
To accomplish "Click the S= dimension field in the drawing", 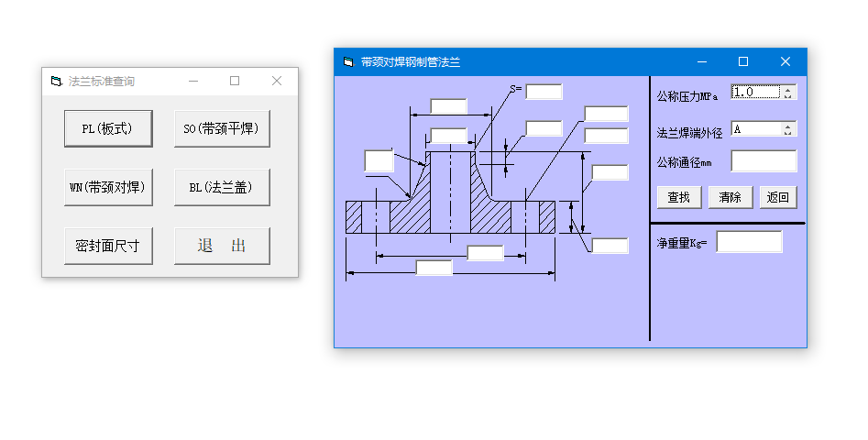I will tap(544, 92).
